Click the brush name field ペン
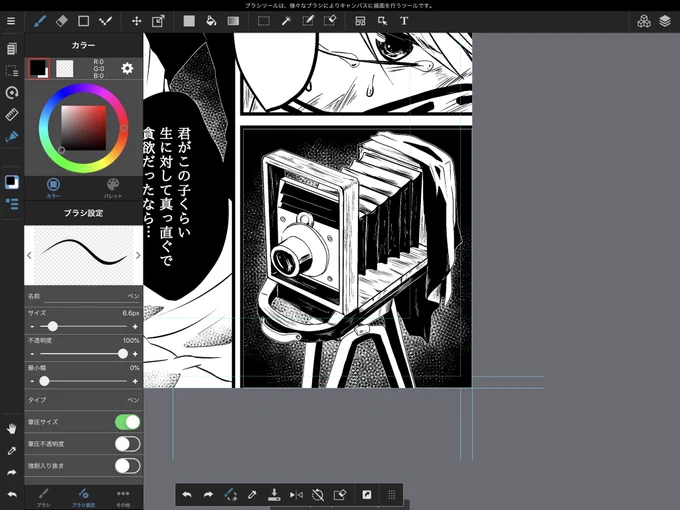This screenshot has width=680, height=510. tap(84, 297)
